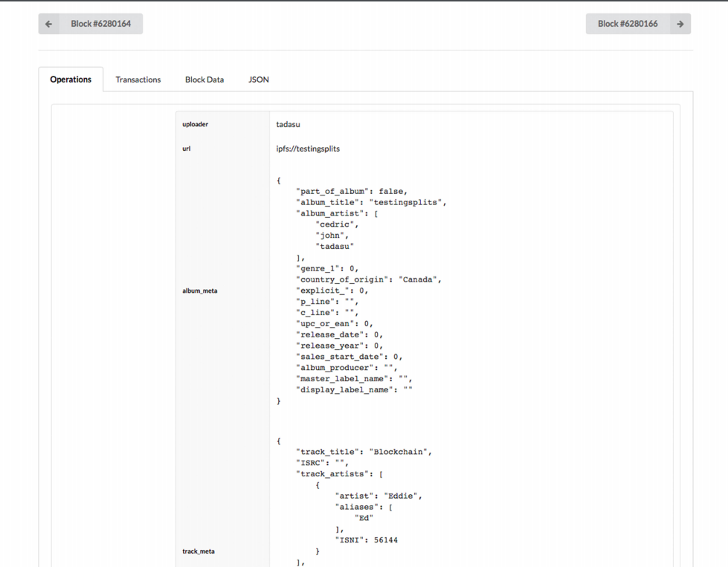
Task: Click the "master_label_name": "" line
Action: (x=354, y=379)
